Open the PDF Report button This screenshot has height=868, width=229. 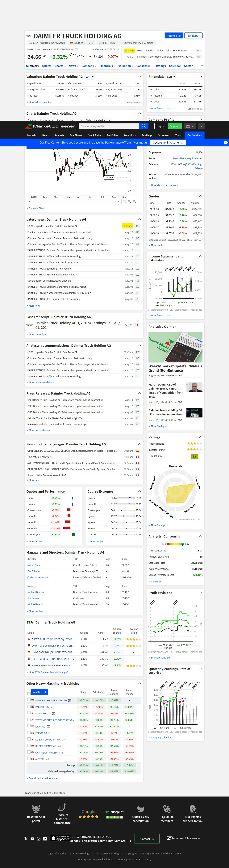[193, 35]
